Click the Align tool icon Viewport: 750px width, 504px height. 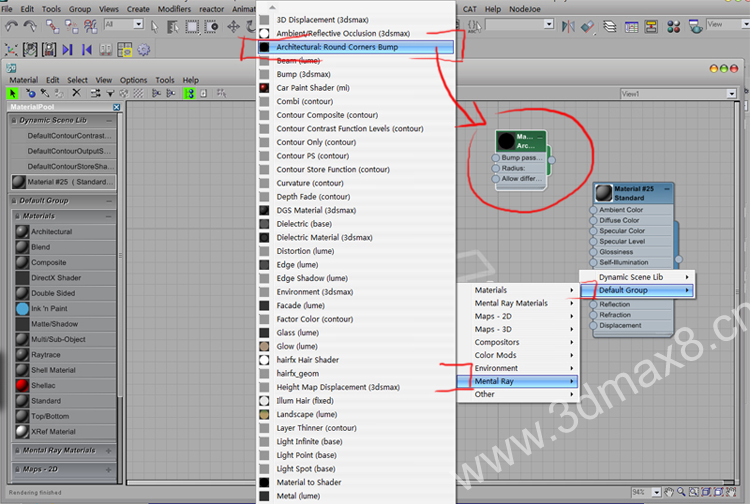588,27
